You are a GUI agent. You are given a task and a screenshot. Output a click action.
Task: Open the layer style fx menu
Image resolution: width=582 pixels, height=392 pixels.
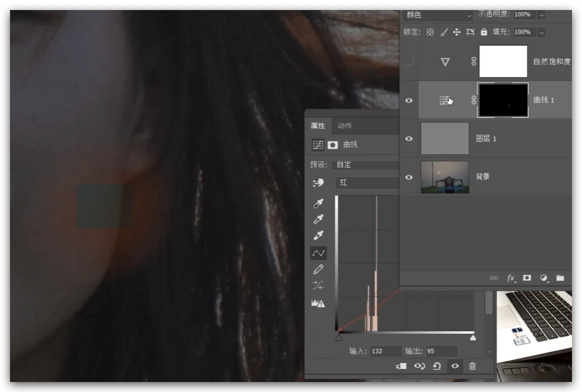511,278
